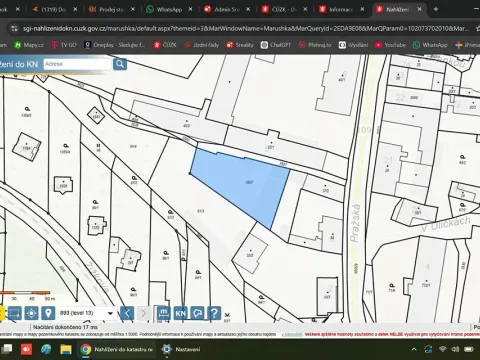Select the distance measurement tool
Screen dimensions: 480x360
coord(164,313)
